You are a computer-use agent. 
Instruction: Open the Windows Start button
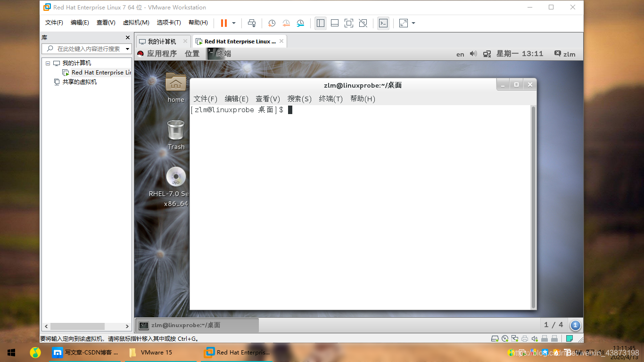(11, 352)
